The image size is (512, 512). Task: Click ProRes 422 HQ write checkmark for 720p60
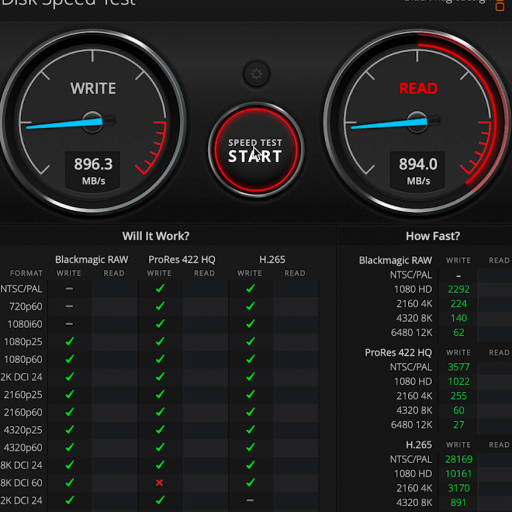(x=160, y=306)
